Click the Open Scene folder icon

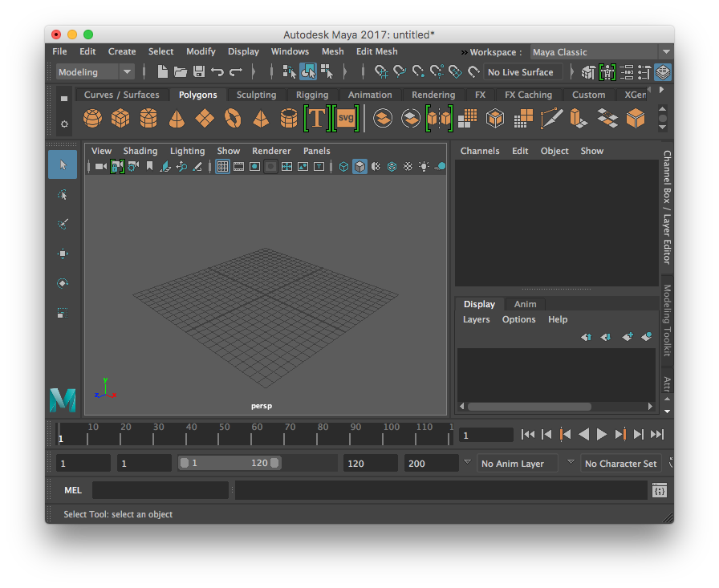coord(181,71)
